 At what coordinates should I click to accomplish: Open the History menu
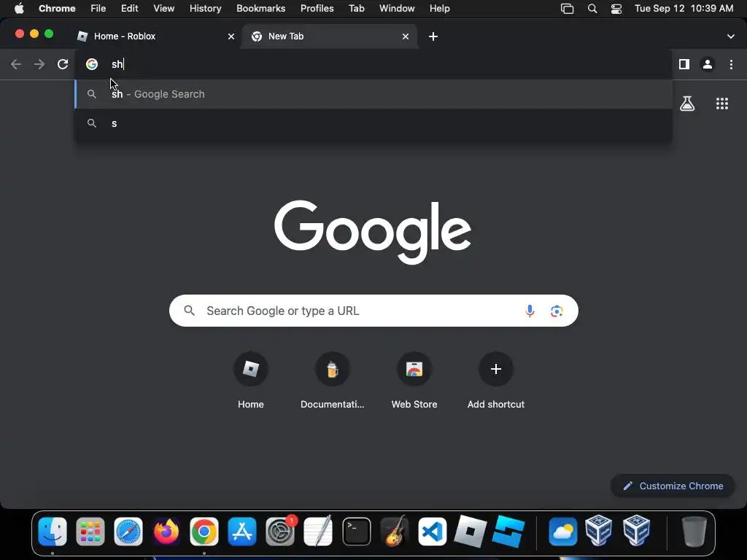[205, 9]
